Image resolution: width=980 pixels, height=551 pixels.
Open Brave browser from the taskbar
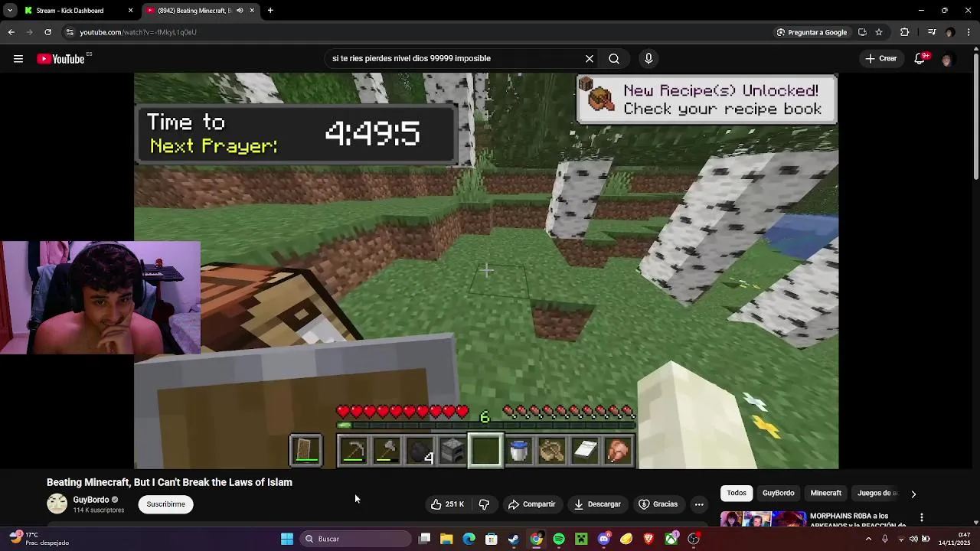649,539
